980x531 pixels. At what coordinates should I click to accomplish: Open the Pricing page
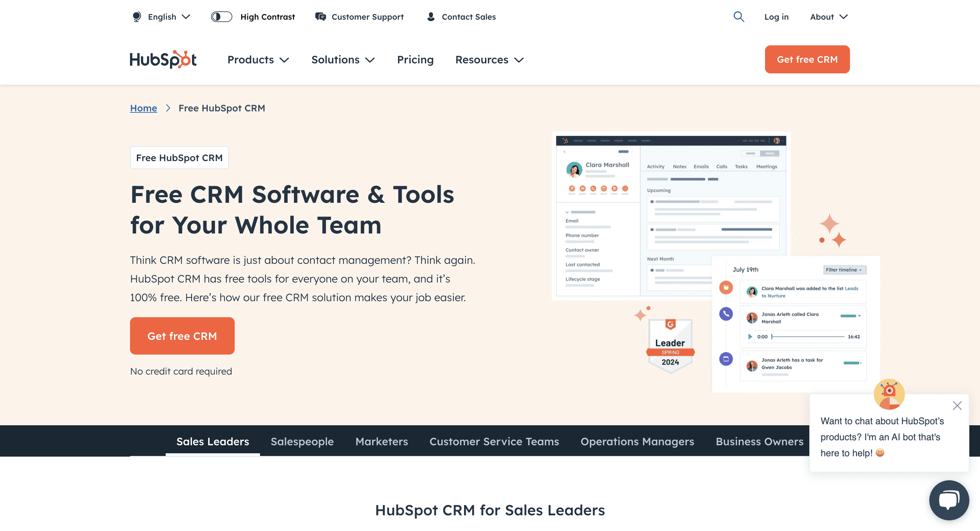pos(415,60)
